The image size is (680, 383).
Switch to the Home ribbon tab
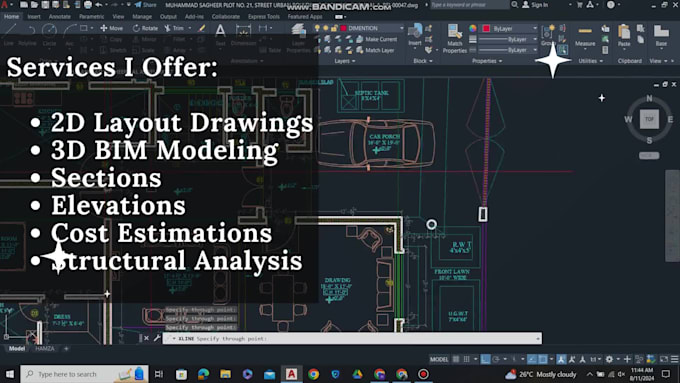tap(11, 16)
